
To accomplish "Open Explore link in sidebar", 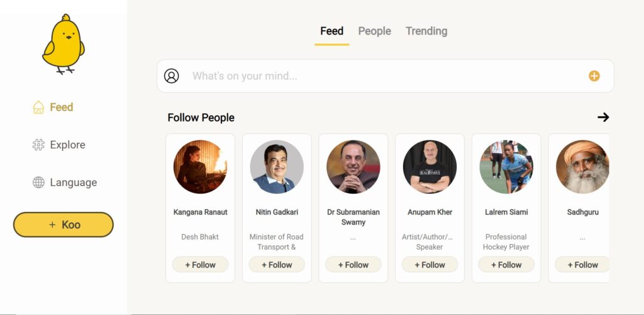I will [x=67, y=145].
